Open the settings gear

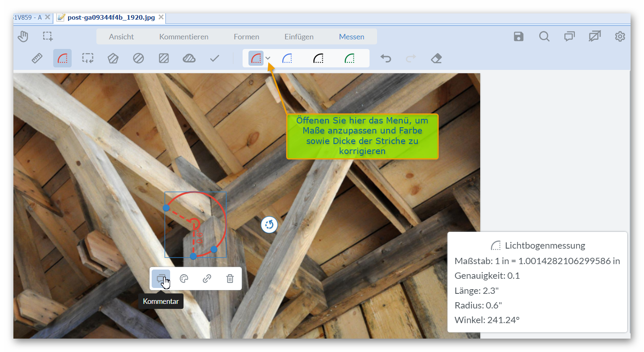620,37
